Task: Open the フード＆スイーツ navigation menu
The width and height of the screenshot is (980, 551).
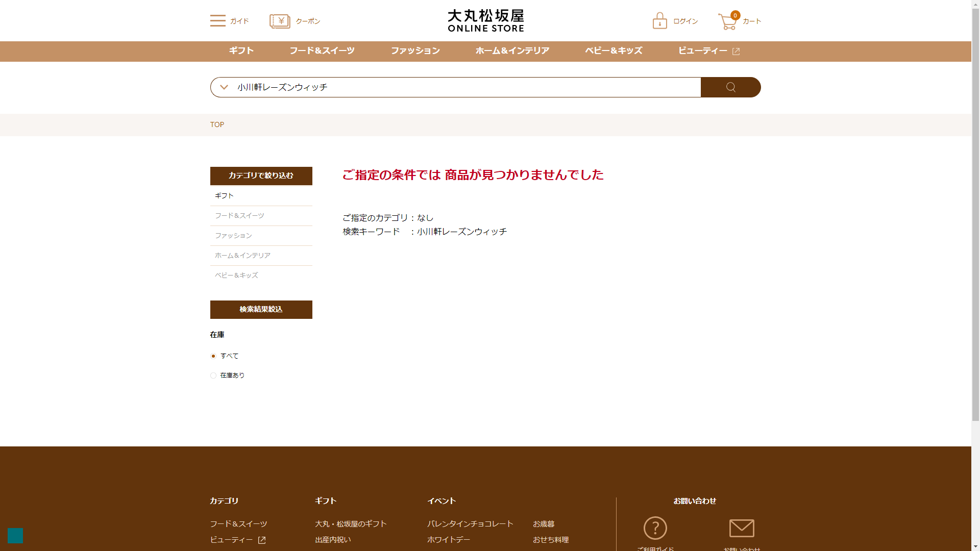Action: tap(322, 51)
